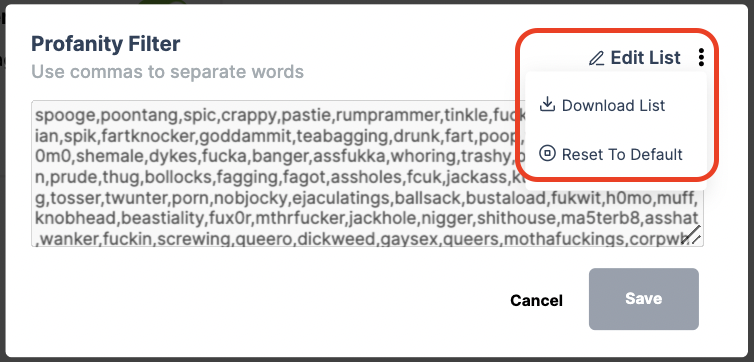Screen dimensions: 754x362
Task: Click the download arrow icon
Action: pyautogui.click(x=547, y=104)
